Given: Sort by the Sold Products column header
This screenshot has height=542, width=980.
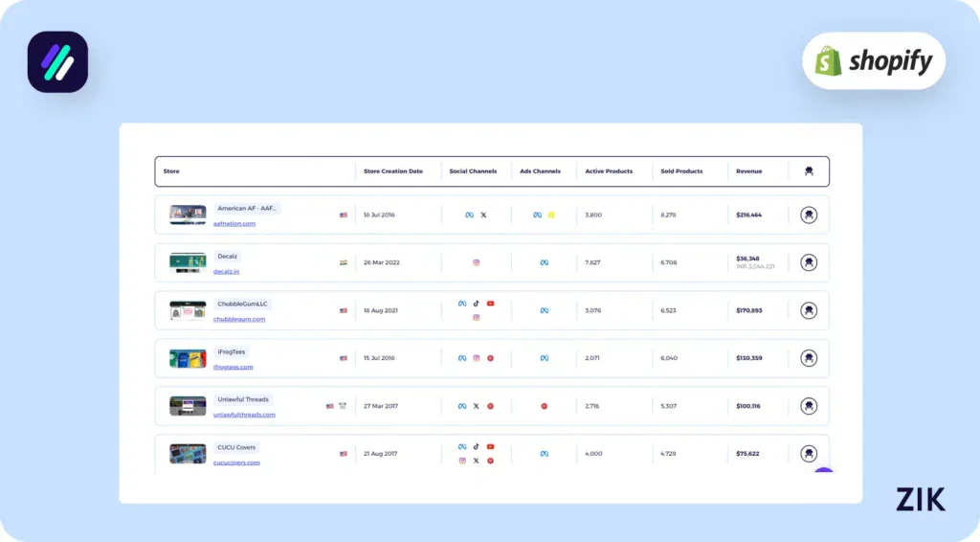Looking at the screenshot, I should (x=681, y=171).
